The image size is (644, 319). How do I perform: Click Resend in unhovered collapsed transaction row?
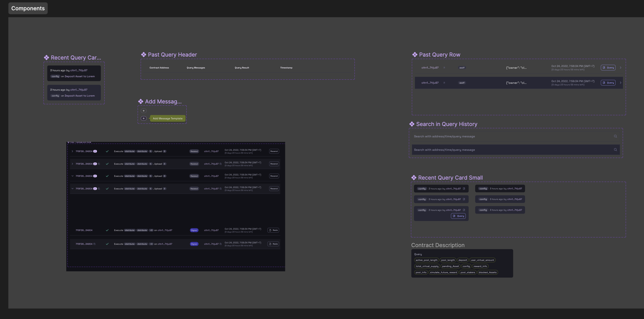pyautogui.click(x=274, y=151)
